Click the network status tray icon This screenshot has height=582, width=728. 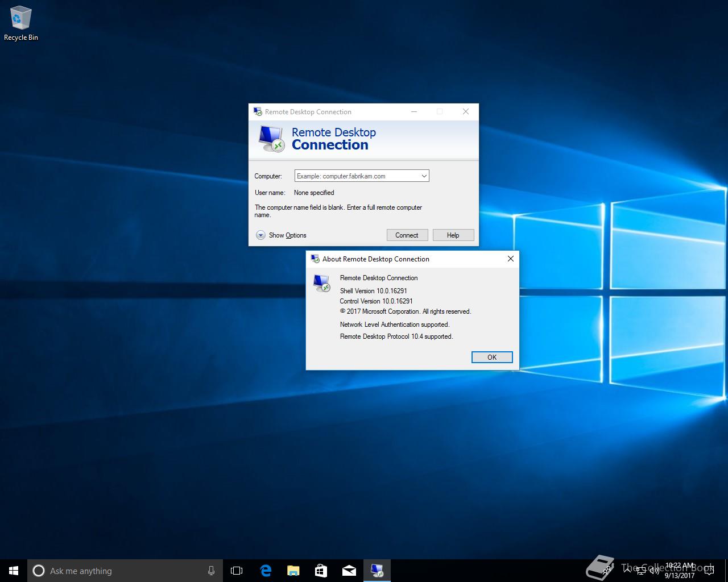tap(640, 570)
